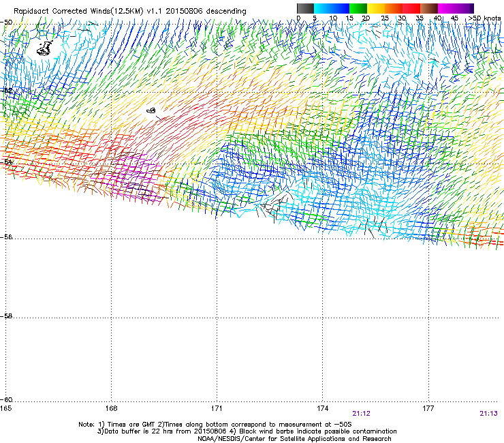Click the '>50 knots' legend label
Viewport: 504px width, 443px height.
(x=484, y=18)
